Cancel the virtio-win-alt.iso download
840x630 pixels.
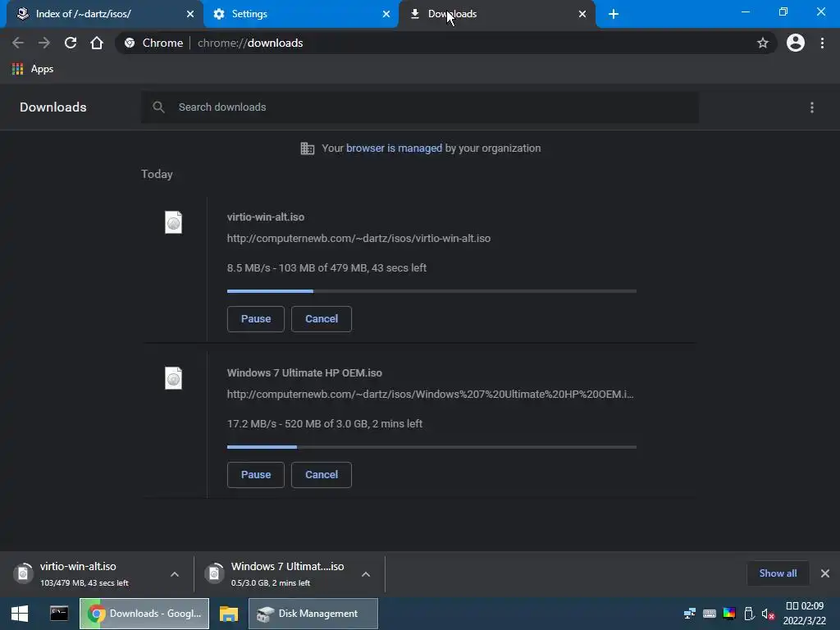pos(322,319)
